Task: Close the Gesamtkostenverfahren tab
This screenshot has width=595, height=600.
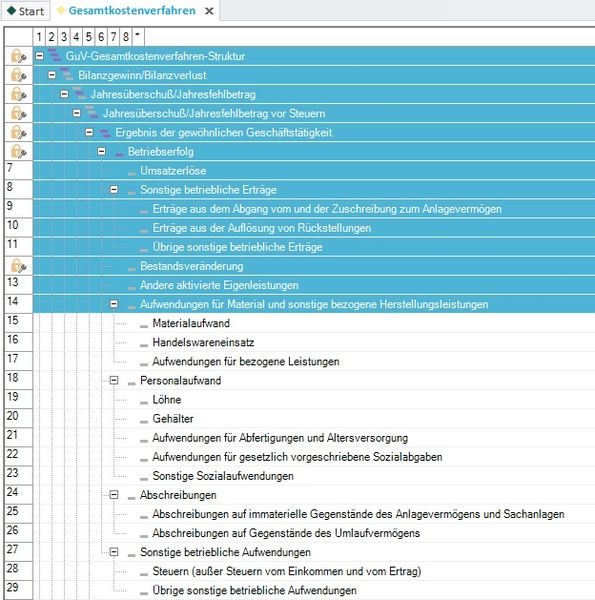Action: (x=209, y=11)
